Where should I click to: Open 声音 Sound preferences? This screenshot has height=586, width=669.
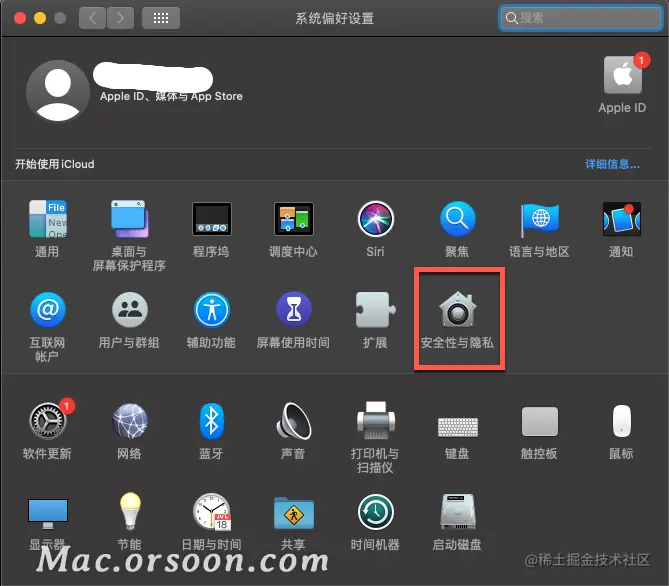pos(294,421)
